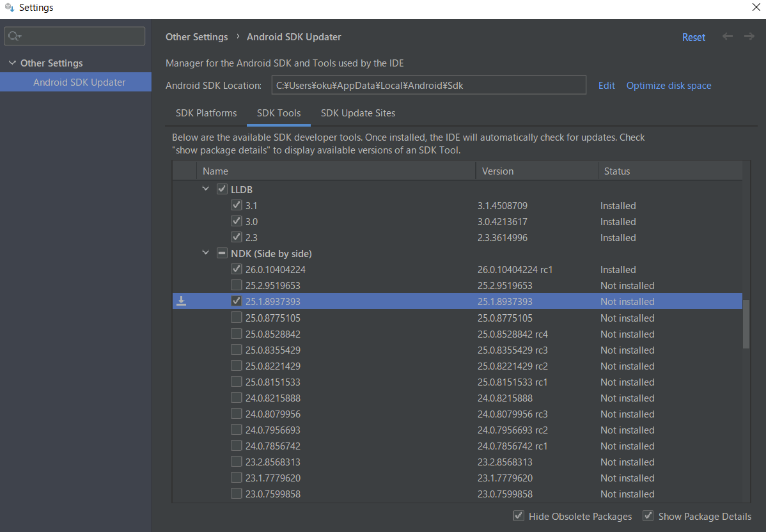Select Android SDK Updater in sidebar
The image size is (766, 532).
coord(75,82)
